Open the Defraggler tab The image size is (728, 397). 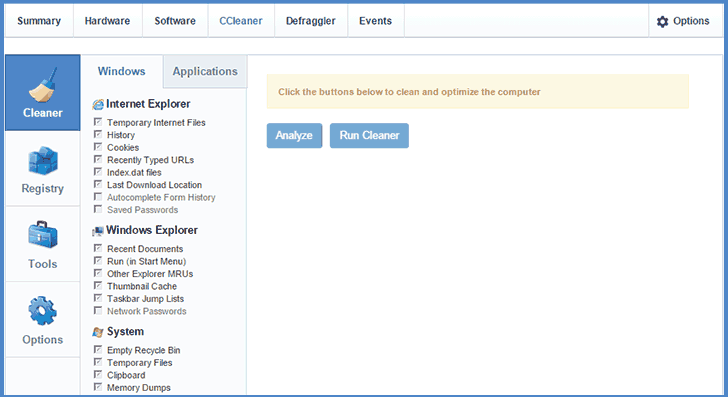click(x=311, y=21)
